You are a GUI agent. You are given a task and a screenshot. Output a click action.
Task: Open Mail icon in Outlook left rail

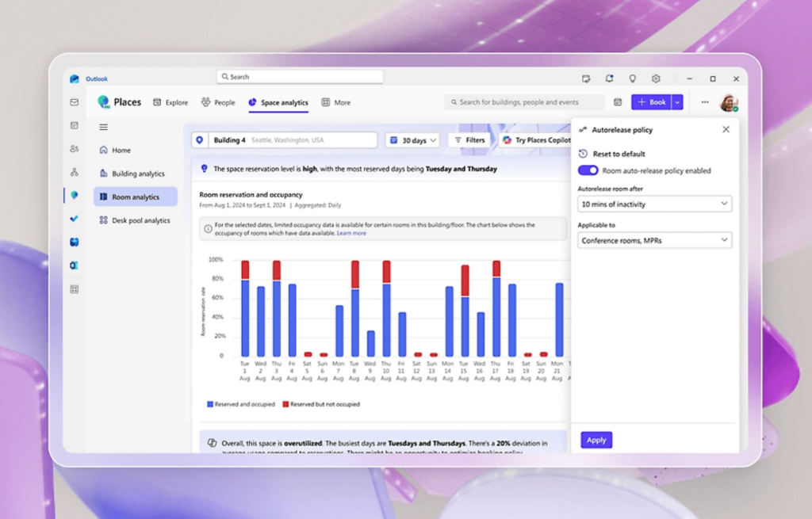[74, 102]
